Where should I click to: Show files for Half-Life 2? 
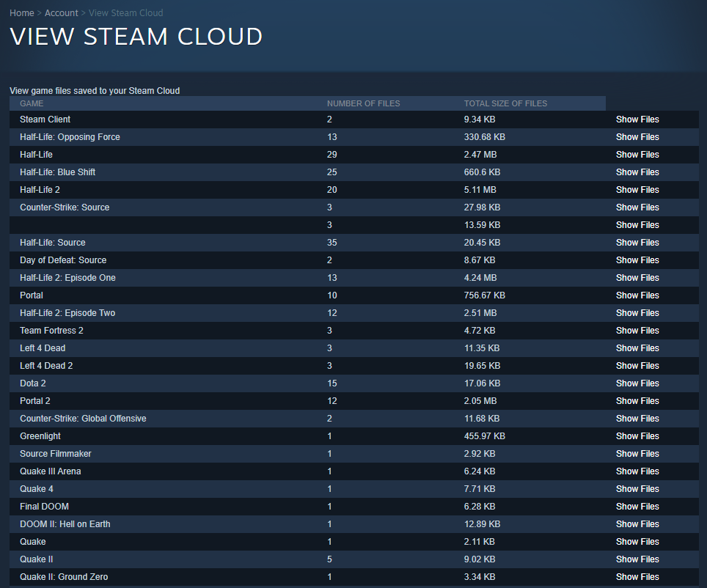tap(637, 189)
